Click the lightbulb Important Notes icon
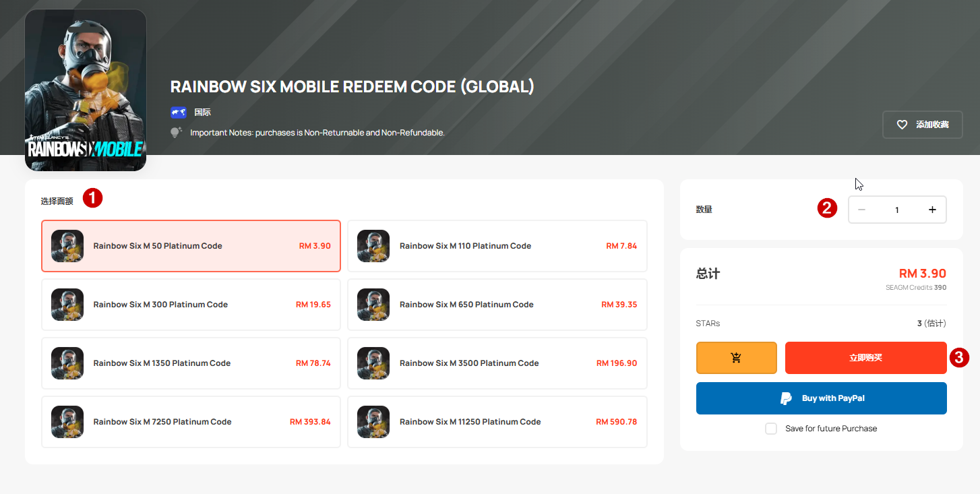The width and height of the screenshot is (980, 494). tap(177, 133)
